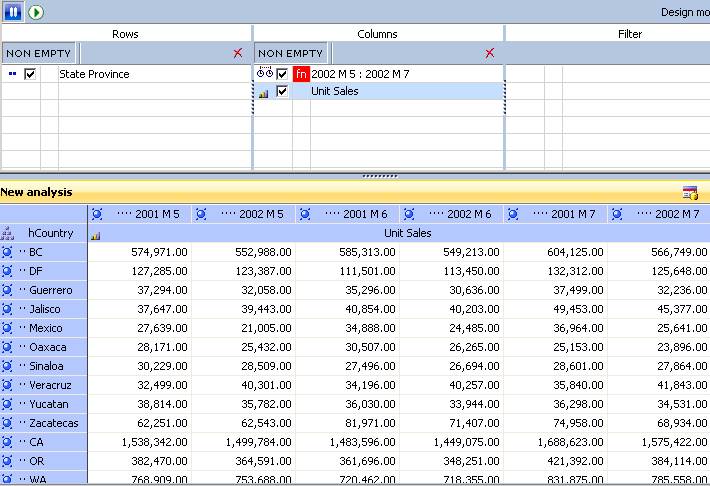Click the splitter handle above New analysis
This screenshot has height=486, width=710.
(379, 176)
